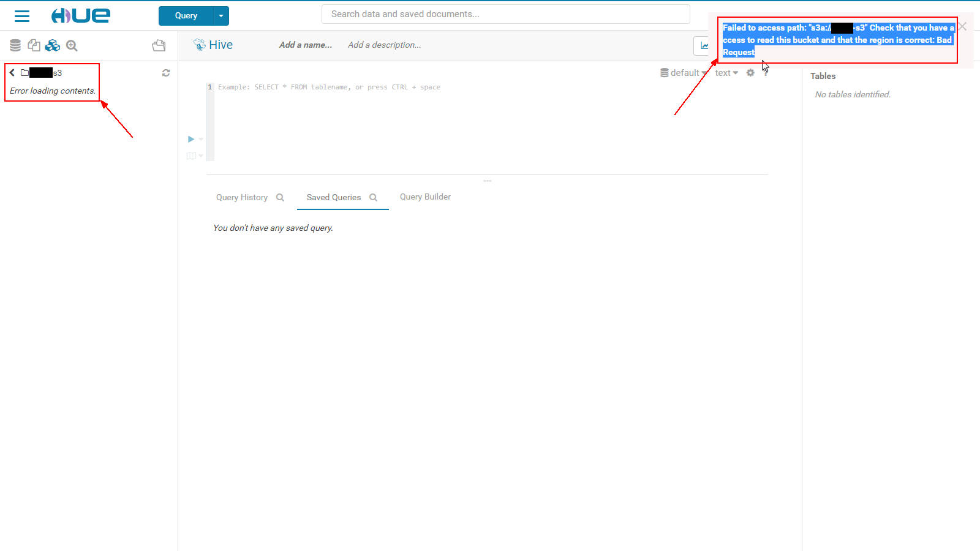Image resolution: width=980 pixels, height=551 pixels.
Task: Open the documents browser icon in sidebar
Action: pyautogui.click(x=34, y=45)
